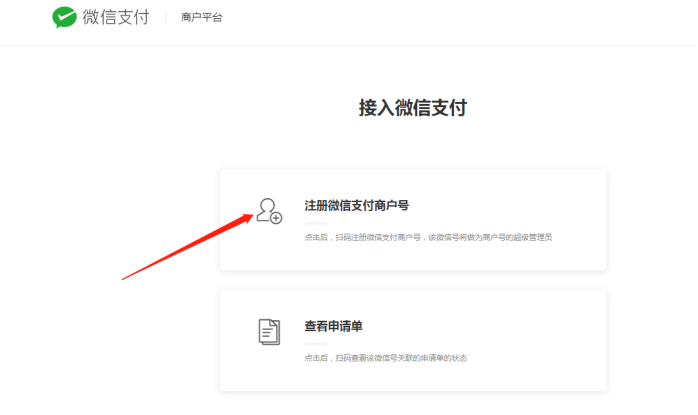Click the description text starting 点击后，扫码注册微信支付商户号

428,237
